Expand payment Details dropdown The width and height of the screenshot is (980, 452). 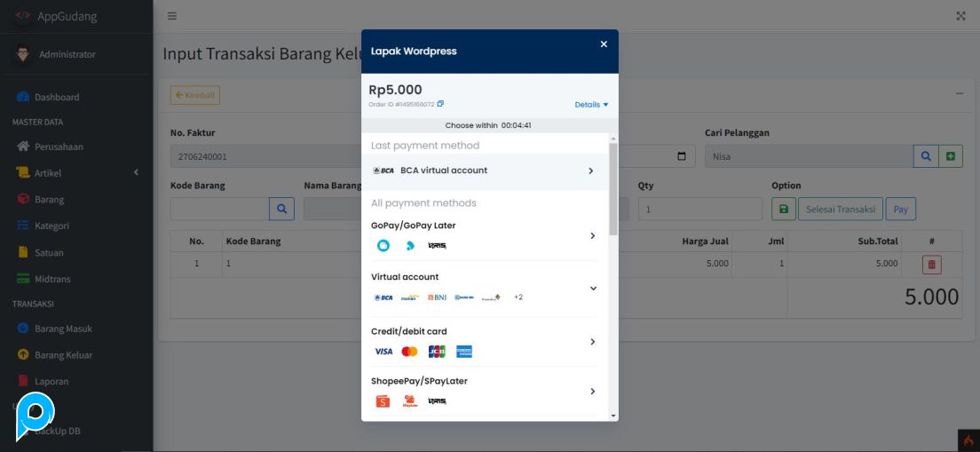(x=591, y=105)
